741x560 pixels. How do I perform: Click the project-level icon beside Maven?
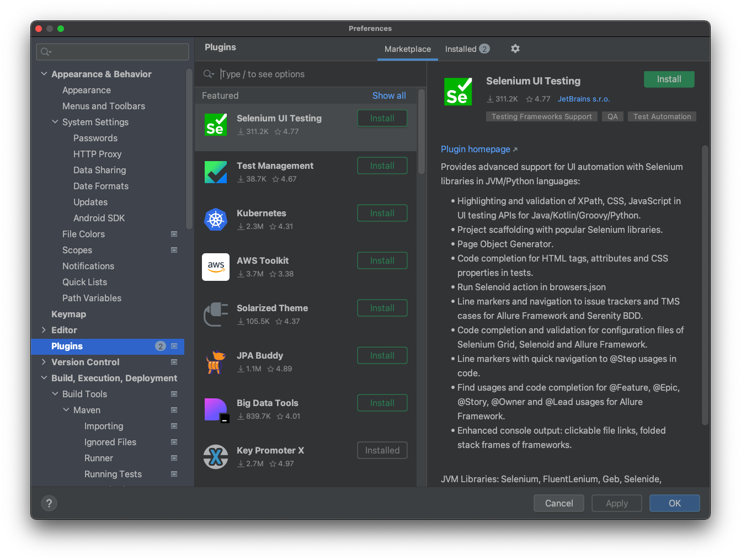click(174, 410)
